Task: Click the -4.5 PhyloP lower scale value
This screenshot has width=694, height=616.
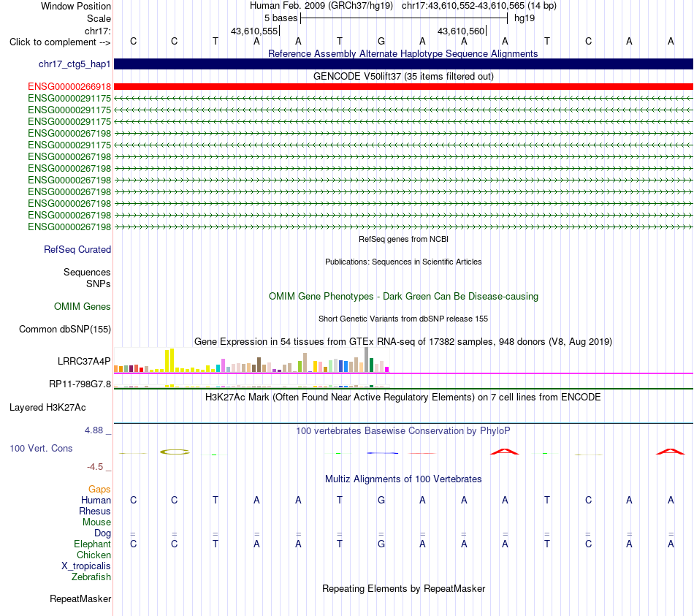Action: 95,466
